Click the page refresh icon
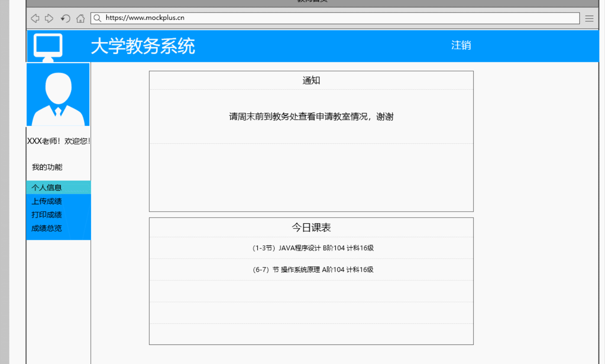The image size is (605, 364). click(x=65, y=18)
